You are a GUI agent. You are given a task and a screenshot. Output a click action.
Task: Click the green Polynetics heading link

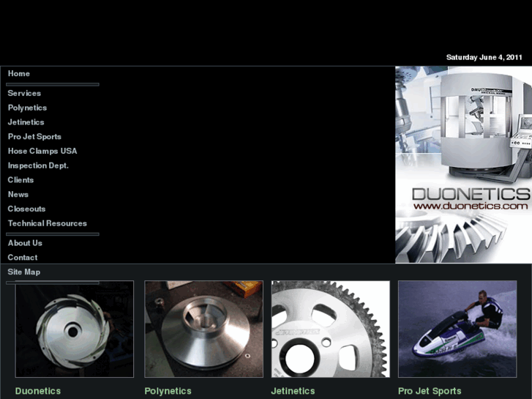(168, 391)
